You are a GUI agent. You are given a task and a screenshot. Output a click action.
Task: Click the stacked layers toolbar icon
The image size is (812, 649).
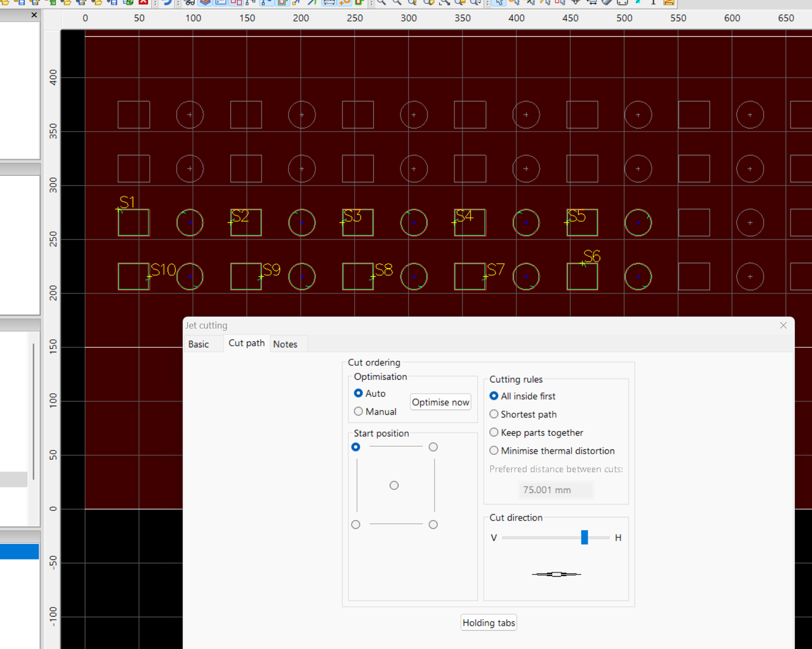pos(205,2)
